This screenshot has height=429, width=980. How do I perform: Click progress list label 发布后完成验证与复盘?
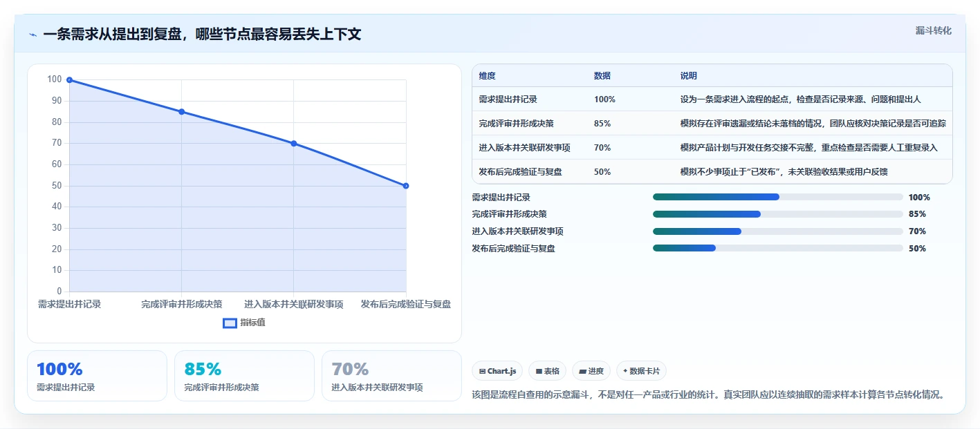point(514,249)
